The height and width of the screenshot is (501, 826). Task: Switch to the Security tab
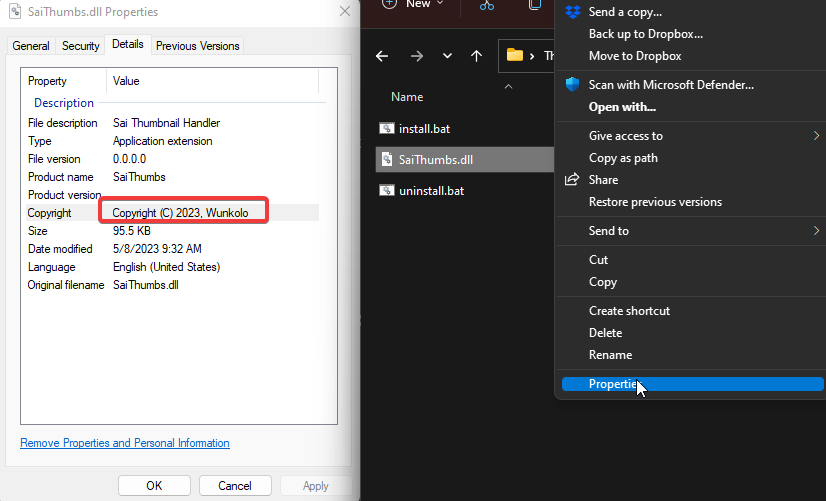point(81,46)
